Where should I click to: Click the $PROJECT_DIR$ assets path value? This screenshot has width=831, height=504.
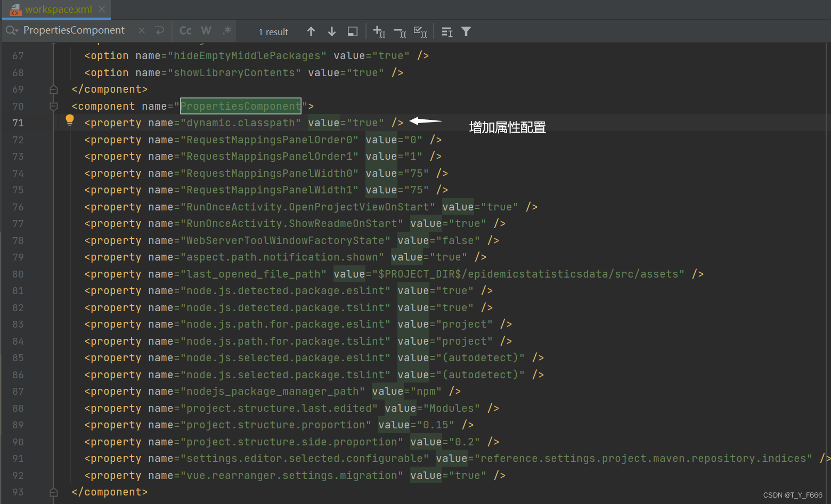pyautogui.click(x=528, y=274)
